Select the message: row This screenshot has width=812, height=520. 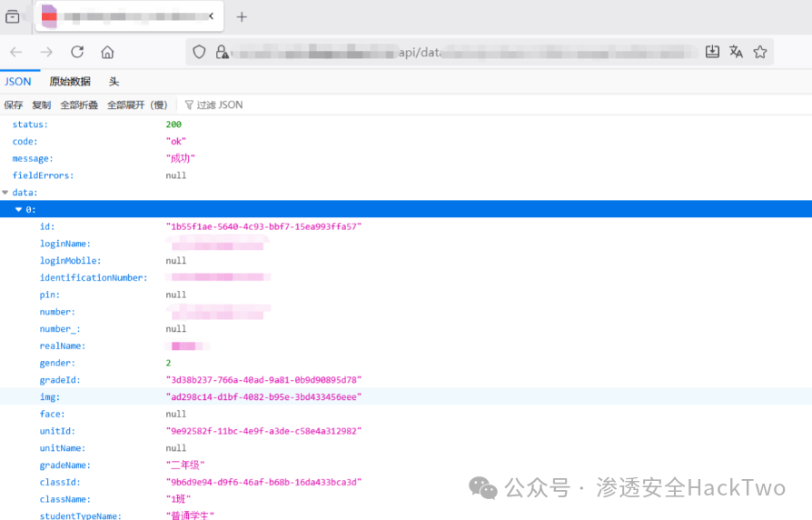[x=406, y=159]
